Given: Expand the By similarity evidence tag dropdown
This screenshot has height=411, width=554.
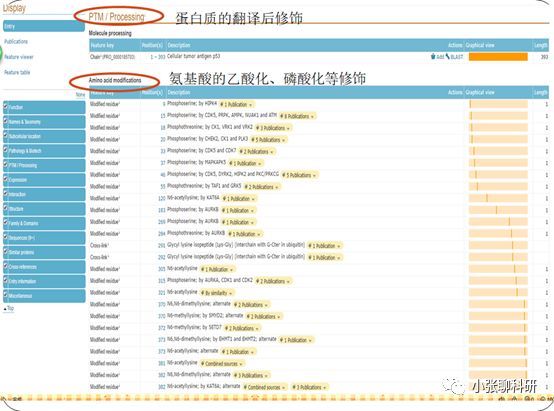Looking at the screenshot, I should pyautogui.click(x=217, y=293).
